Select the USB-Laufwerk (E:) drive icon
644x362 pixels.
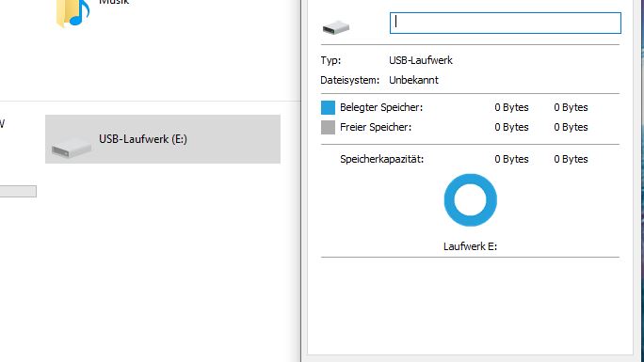(72, 149)
